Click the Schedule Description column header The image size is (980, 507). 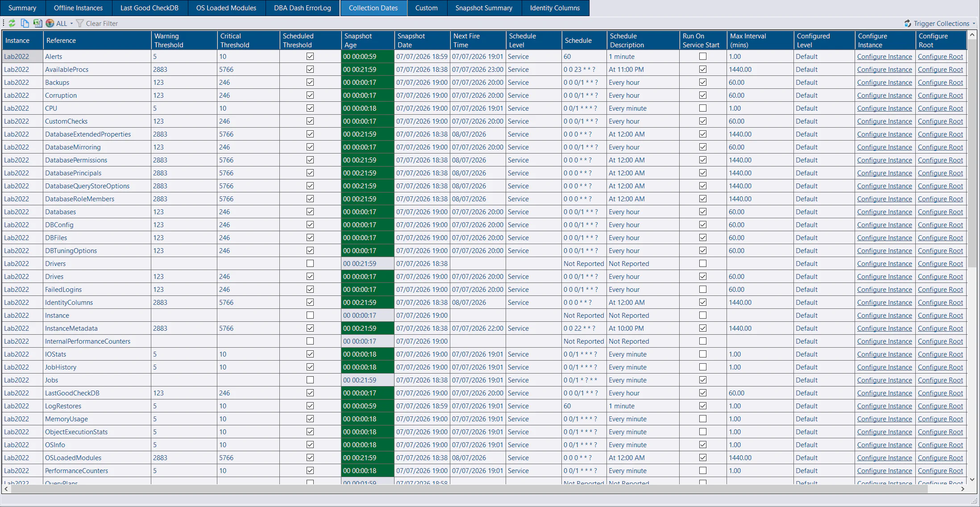(643, 40)
